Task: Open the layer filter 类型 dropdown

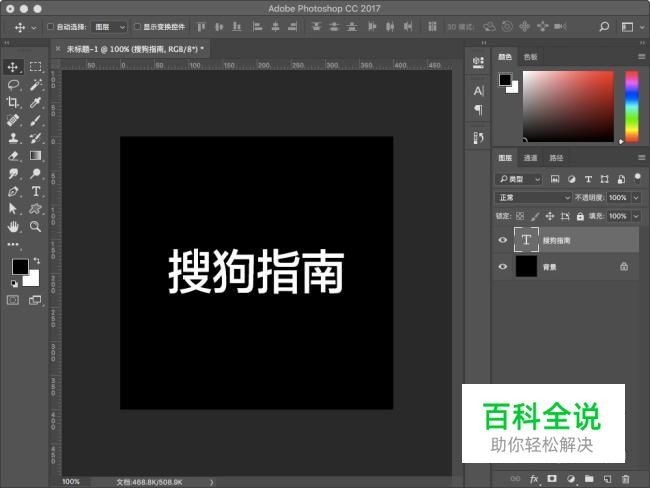Action: coord(521,179)
